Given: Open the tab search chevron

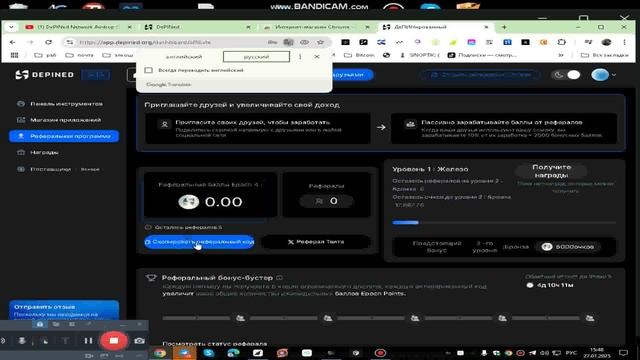Looking at the screenshot, I should (x=11, y=27).
